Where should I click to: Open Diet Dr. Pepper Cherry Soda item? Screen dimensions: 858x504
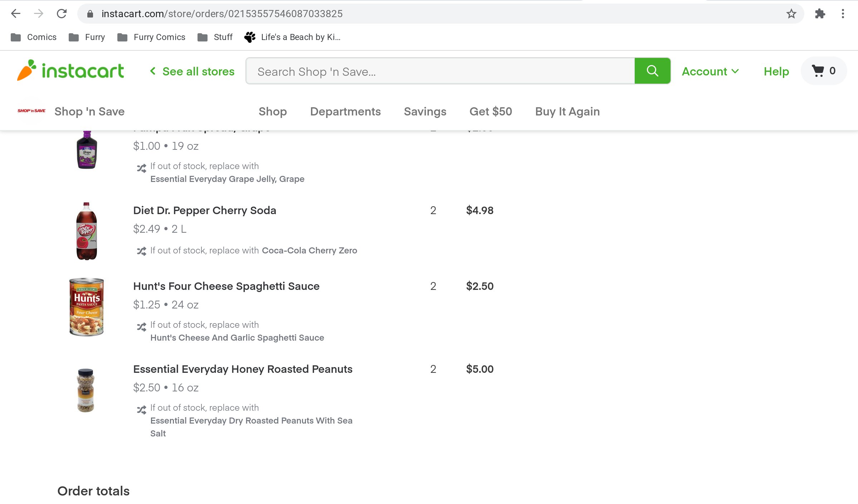pyautogui.click(x=205, y=210)
